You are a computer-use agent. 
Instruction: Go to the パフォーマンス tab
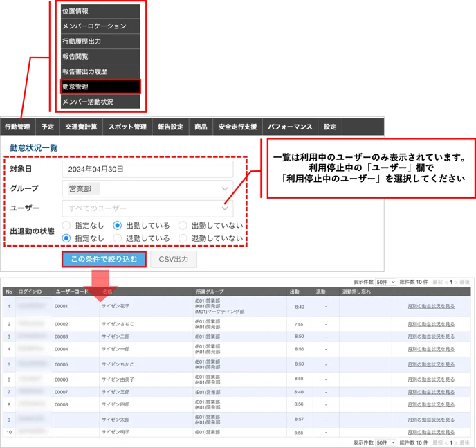pyautogui.click(x=290, y=127)
